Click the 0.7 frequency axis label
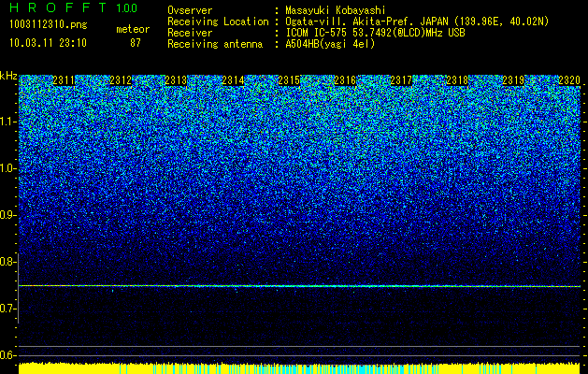Image resolution: width=588 pixels, height=374 pixels. tap(7, 309)
